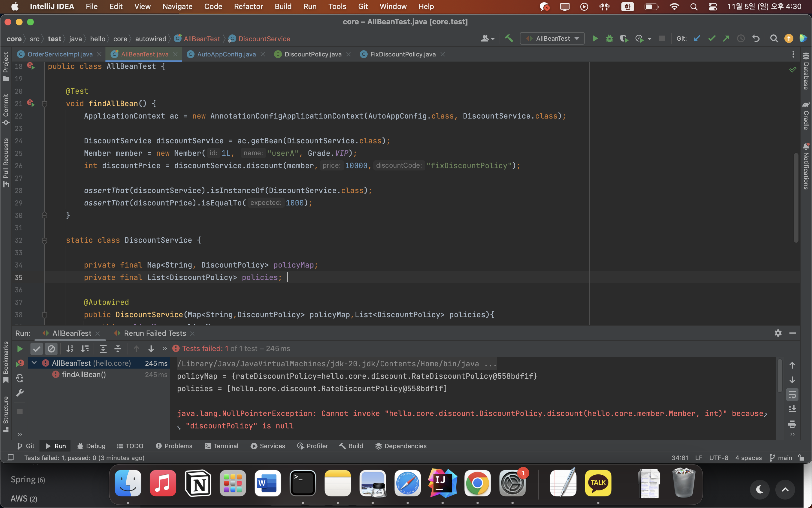Viewport: 812px width, 508px height.
Task: Open Run panel settings gear
Action: tap(778, 333)
